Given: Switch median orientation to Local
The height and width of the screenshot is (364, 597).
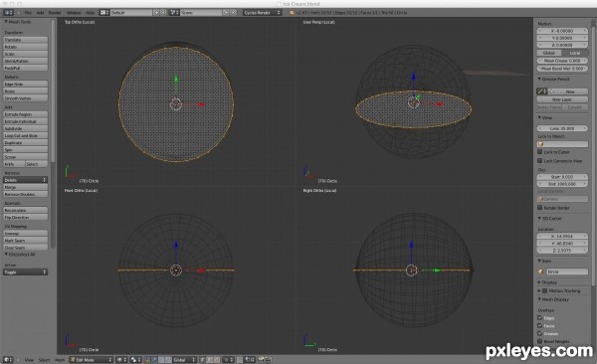Looking at the screenshot, I should click(x=575, y=53).
